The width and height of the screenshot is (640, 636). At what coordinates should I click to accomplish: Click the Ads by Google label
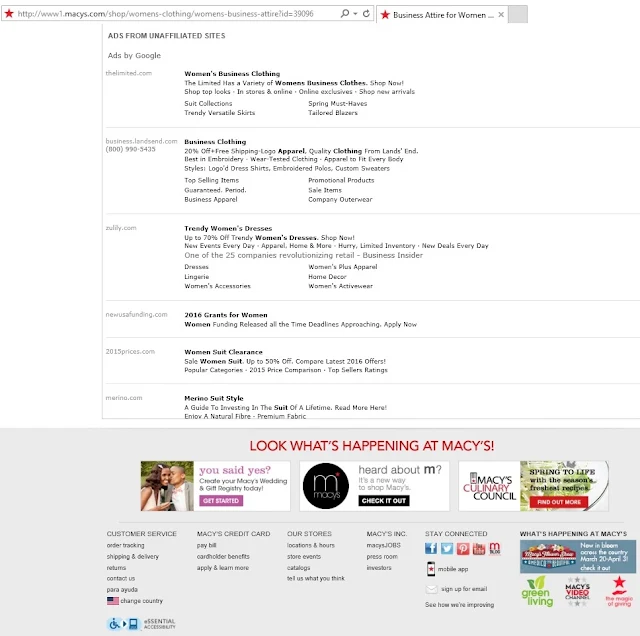click(134, 56)
